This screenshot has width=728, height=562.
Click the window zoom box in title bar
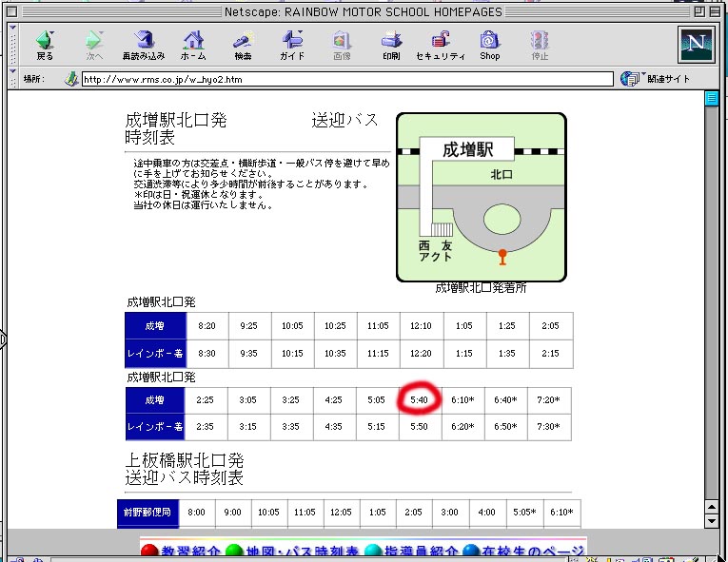click(x=699, y=11)
